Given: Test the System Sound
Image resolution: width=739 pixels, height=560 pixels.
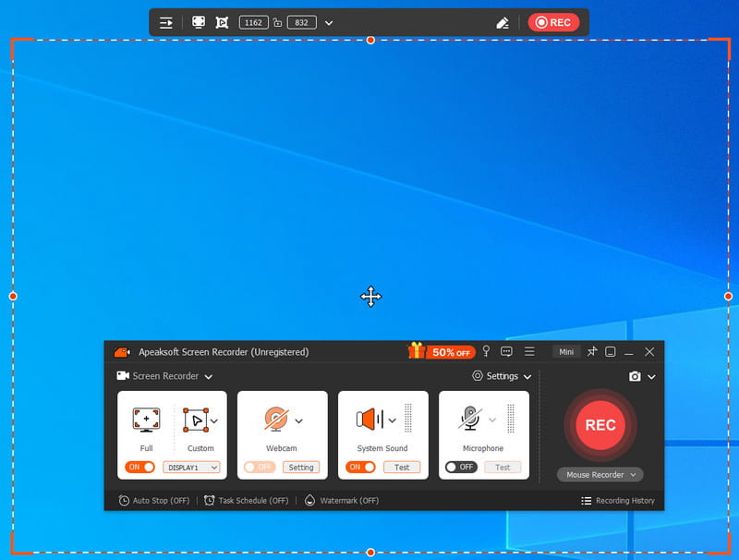Looking at the screenshot, I should pos(402,468).
